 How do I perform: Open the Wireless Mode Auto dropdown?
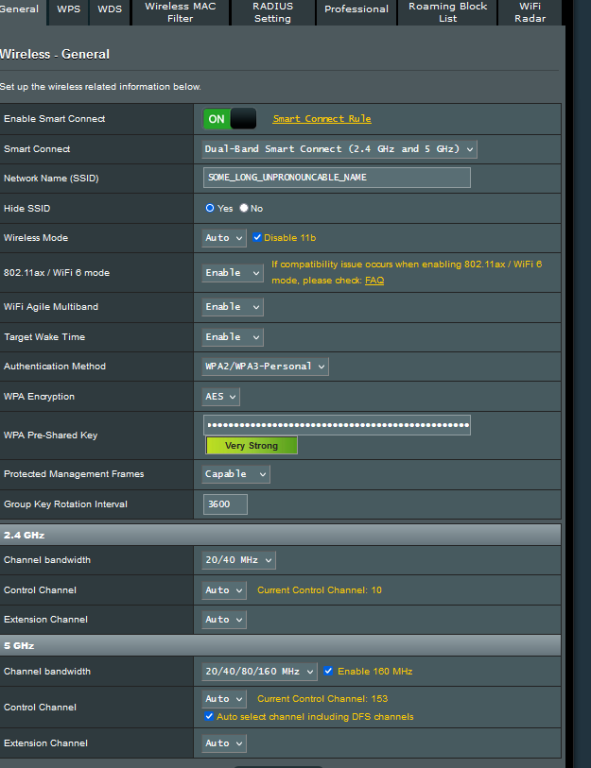224,238
